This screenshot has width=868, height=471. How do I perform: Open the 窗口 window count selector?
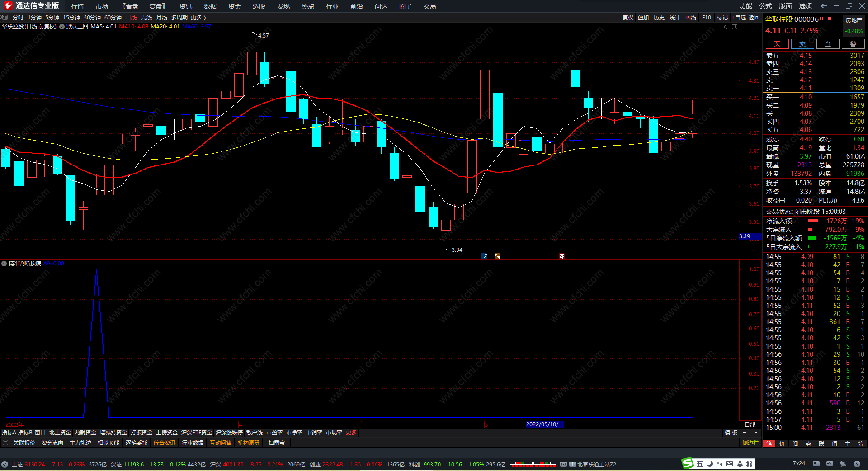(40, 433)
